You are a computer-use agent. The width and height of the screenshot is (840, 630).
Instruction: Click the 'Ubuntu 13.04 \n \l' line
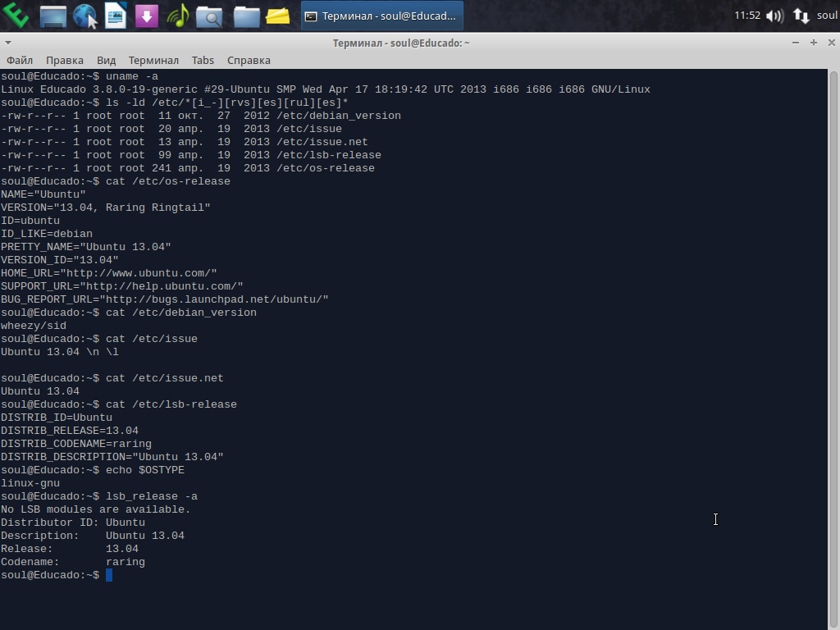point(59,352)
